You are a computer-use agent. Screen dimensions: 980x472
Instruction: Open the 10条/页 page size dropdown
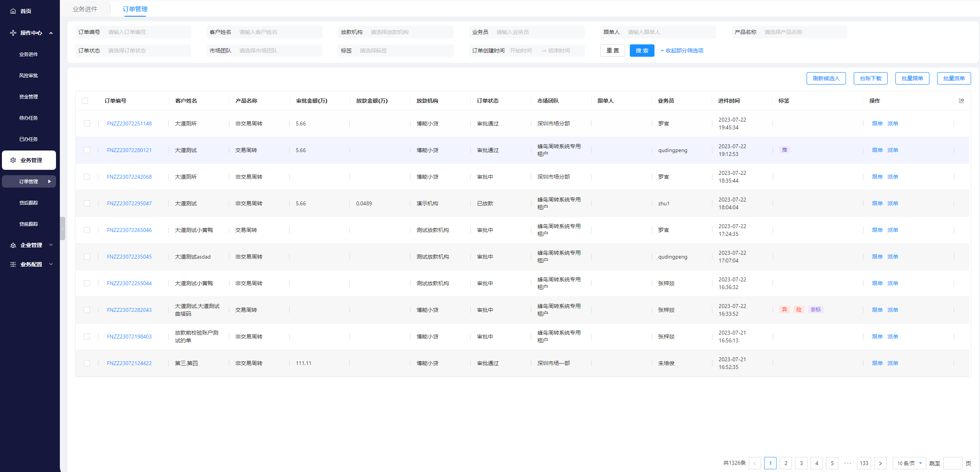(909, 463)
